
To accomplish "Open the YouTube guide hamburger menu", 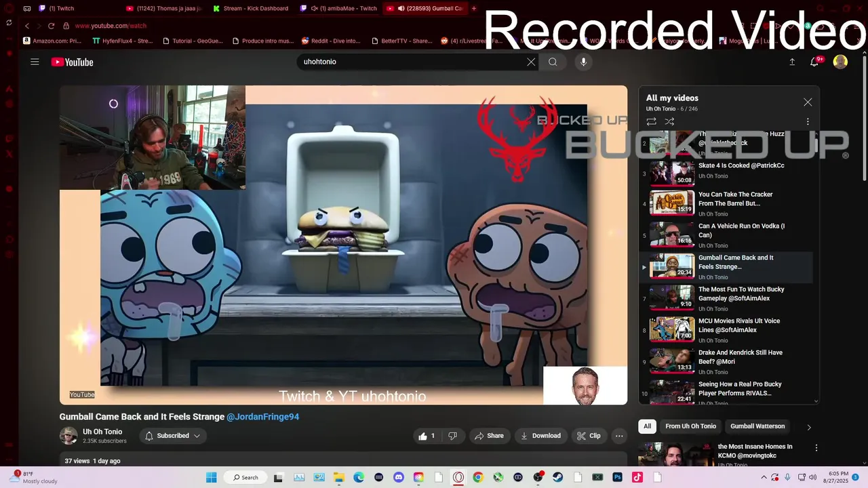I will click(35, 62).
